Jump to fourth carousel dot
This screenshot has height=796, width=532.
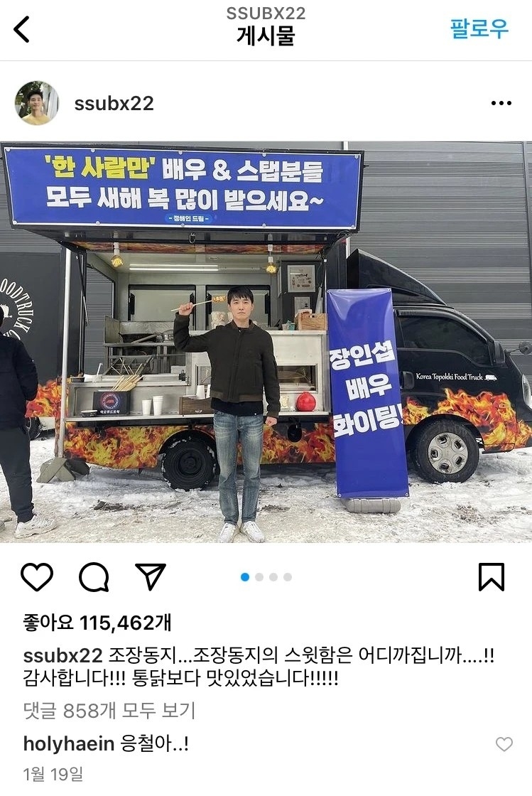[x=288, y=577]
